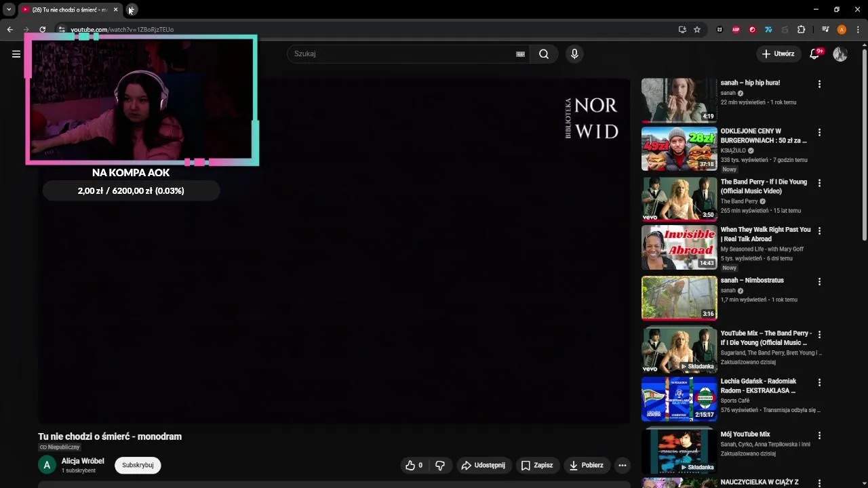
Task: Click the Utwórz create button
Action: [778, 54]
